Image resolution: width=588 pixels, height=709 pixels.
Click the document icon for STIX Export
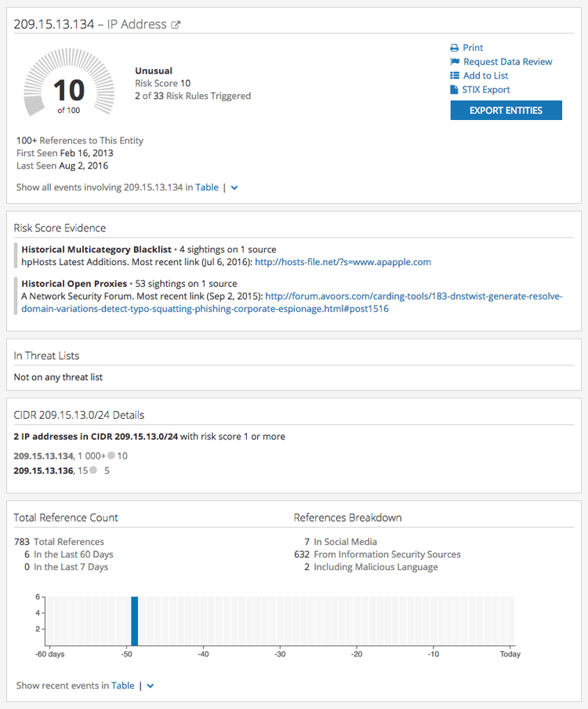coord(455,90)
